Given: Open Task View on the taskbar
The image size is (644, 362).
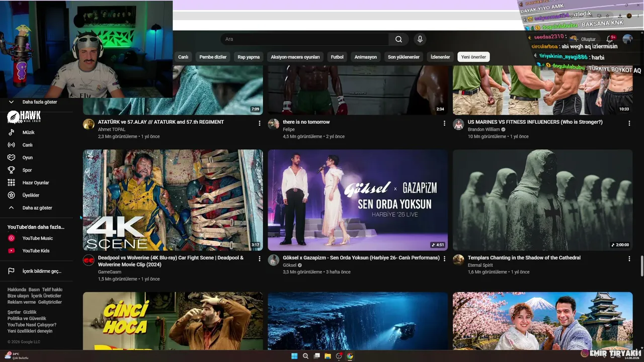Looking at the screenshot, I should pyautogui.click(x=316, y=356).
